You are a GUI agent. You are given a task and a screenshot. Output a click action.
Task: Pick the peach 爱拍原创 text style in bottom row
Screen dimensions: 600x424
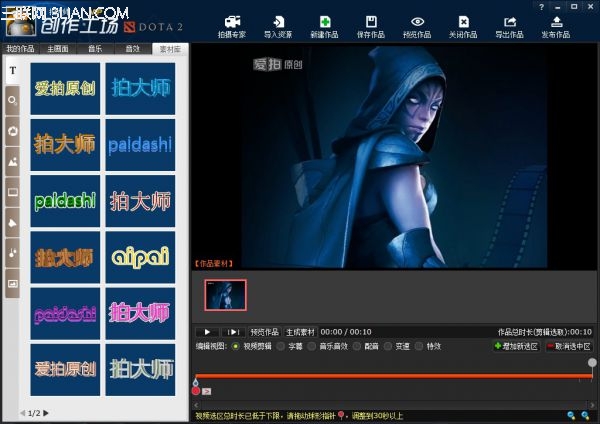[65, 370]
